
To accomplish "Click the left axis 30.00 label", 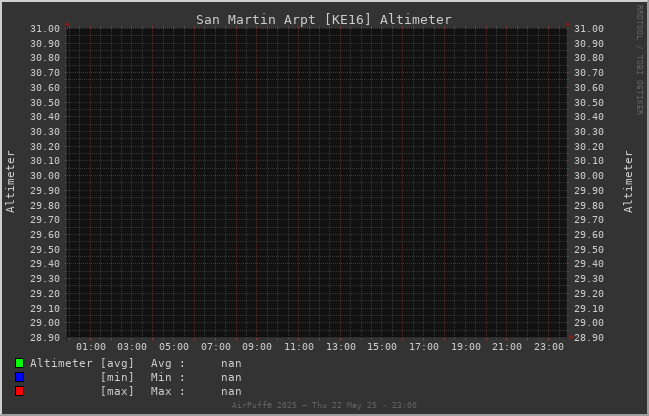I will pyautogui.click(x=45, y=176).
